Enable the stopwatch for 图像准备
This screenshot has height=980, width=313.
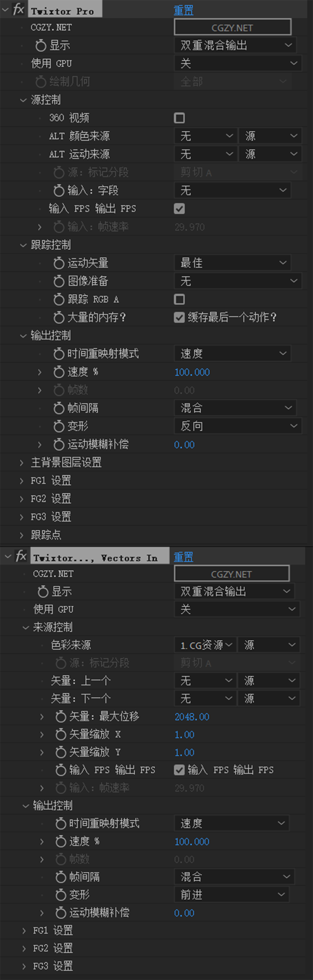pyautogui.click(x=59, y=281)
